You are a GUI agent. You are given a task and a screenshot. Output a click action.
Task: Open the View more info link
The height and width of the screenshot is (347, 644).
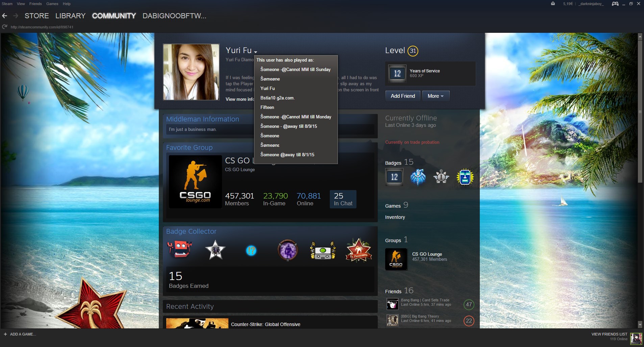pos(240,99)
